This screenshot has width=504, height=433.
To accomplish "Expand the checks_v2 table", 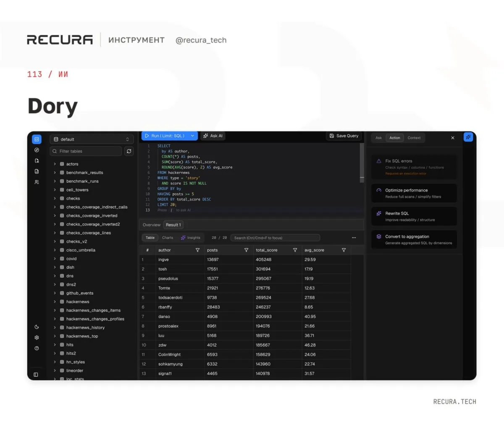I will 55,241.
